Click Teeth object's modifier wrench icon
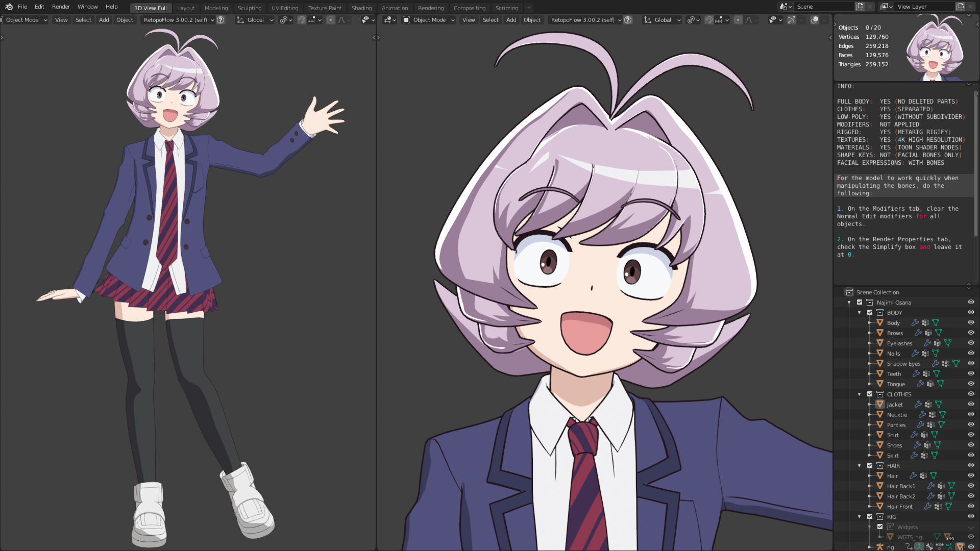 coord(916,373)
